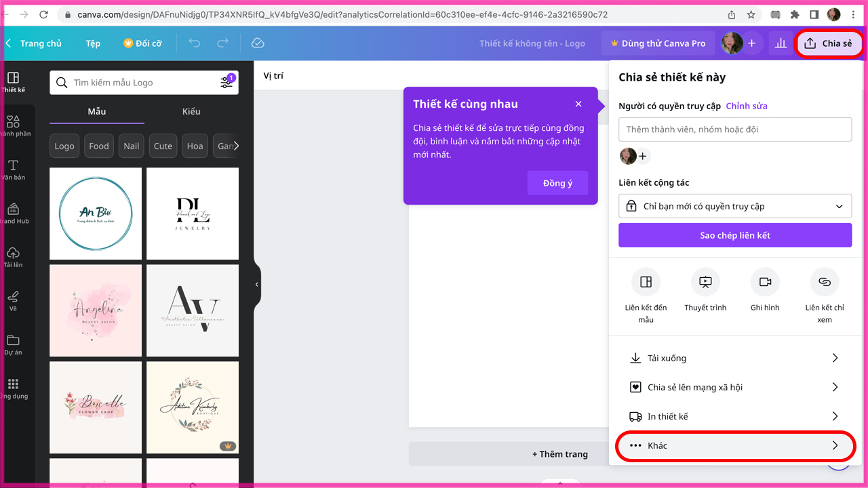Image resolution: width=868 pixels, height=488 pixels.
Task: Open the analytics bar chart icon
Action: (781, 43)
